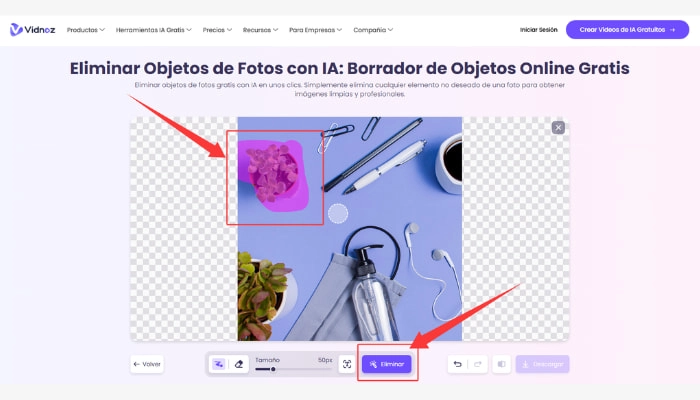Toggle the before/after compare view
The image size is (700, 400).
tap(501, 364)
